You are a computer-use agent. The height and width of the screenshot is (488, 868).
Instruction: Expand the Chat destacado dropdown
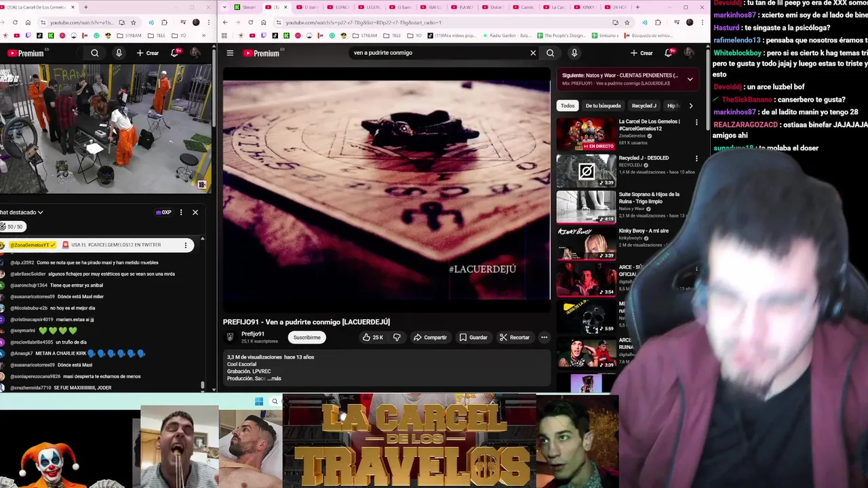pos(22,212)
